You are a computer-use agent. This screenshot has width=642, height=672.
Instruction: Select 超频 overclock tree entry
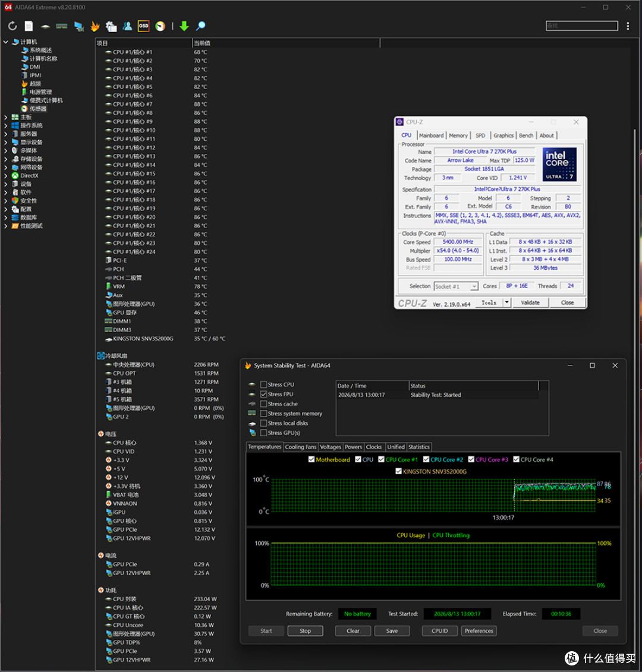[x=35, y=84]
